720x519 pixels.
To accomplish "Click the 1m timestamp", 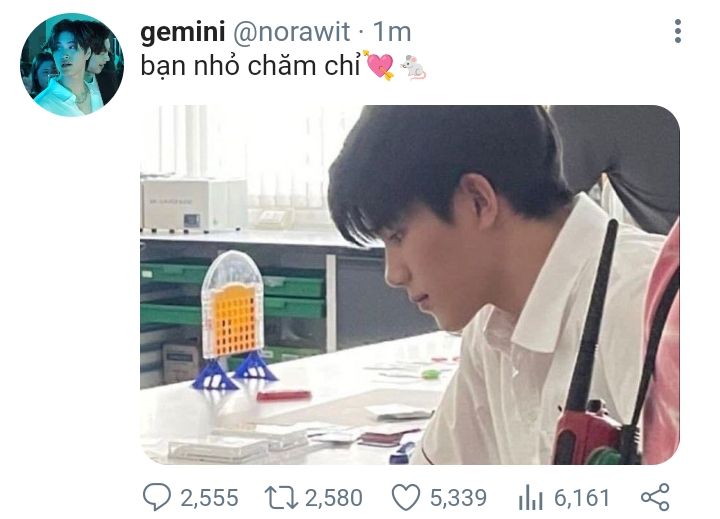I will pos(392,32).
